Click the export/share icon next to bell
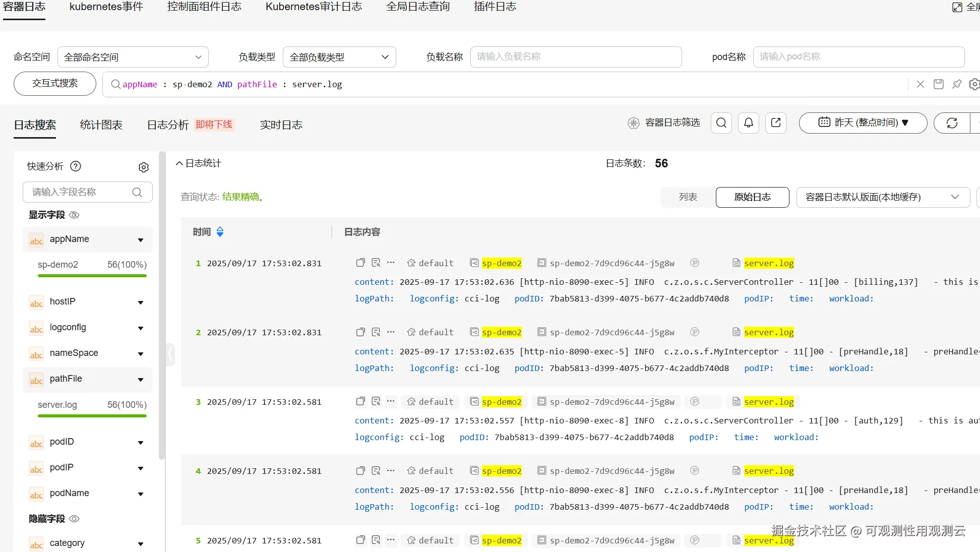 (776, 123)
